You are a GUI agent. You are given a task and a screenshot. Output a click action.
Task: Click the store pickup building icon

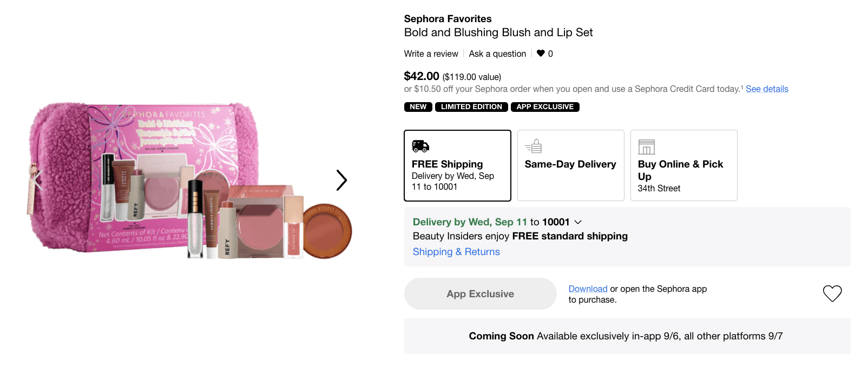click(647, 147)
